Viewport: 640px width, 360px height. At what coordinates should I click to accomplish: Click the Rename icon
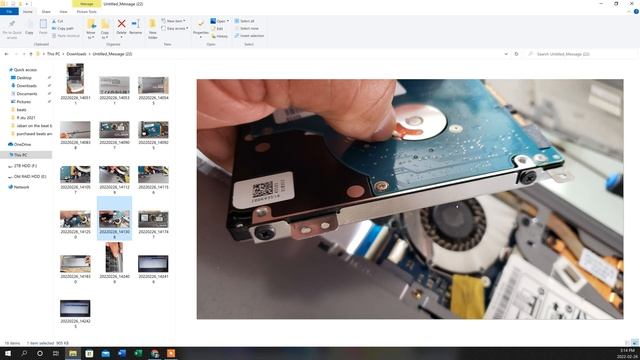coord(136,24)
